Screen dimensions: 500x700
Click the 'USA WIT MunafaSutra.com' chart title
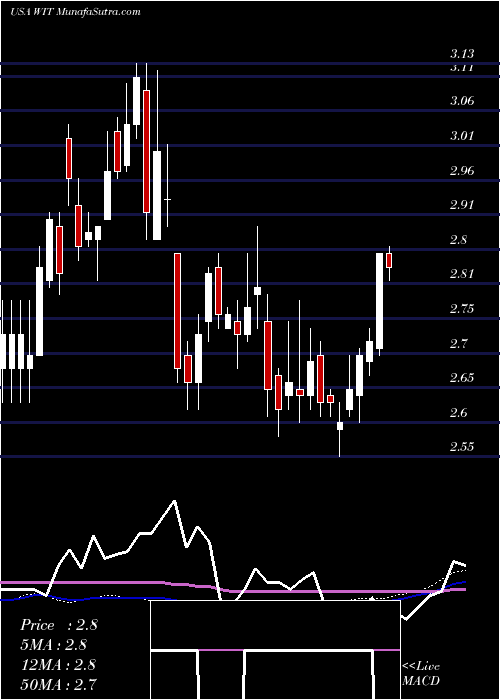pyautogui.click(x=75, y=12)
